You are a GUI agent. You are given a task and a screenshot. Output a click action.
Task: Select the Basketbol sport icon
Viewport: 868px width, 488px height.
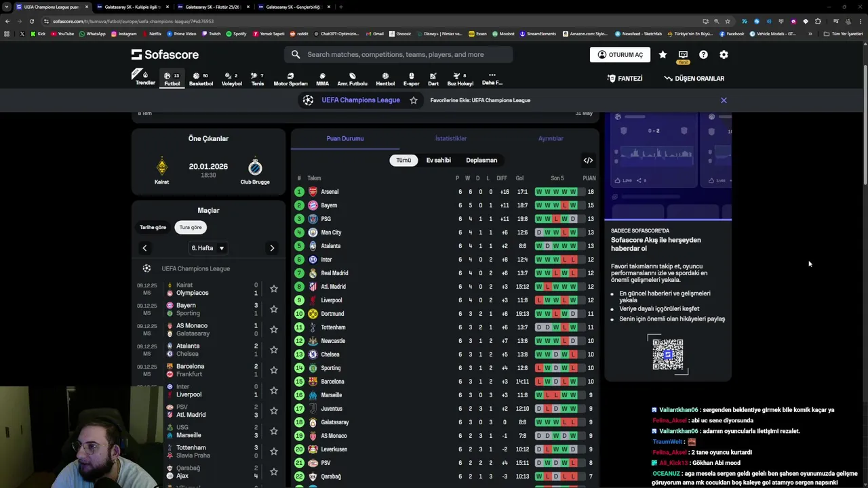[201, 79]
